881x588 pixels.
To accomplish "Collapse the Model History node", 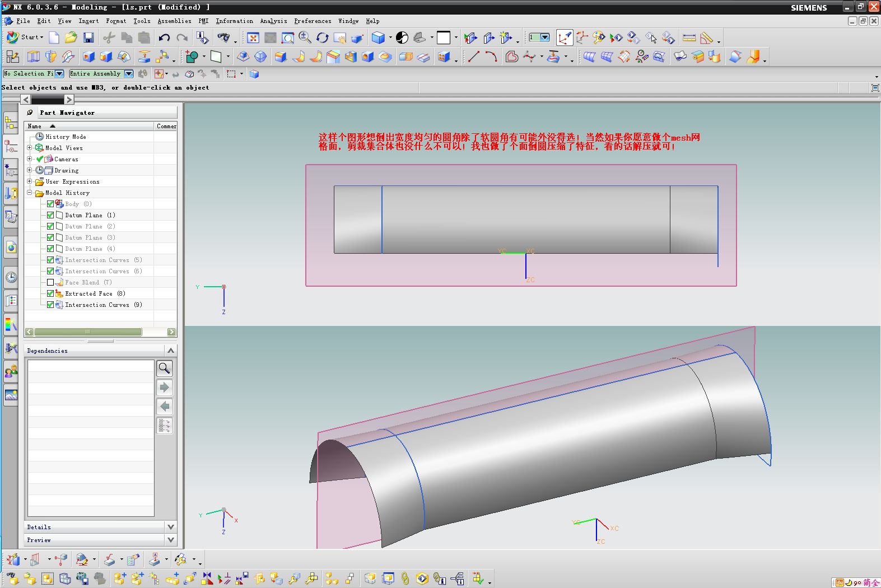I will (30, 193).
